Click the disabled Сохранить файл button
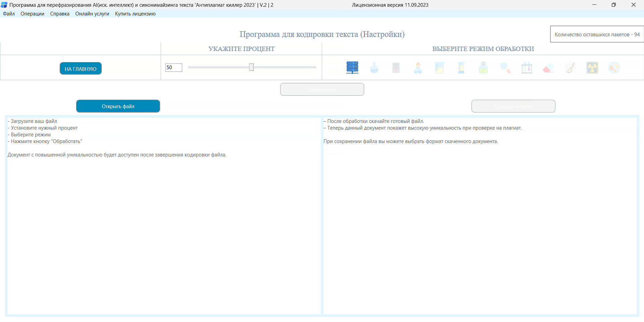The image size is (644, 322). (x=513, y=106)
